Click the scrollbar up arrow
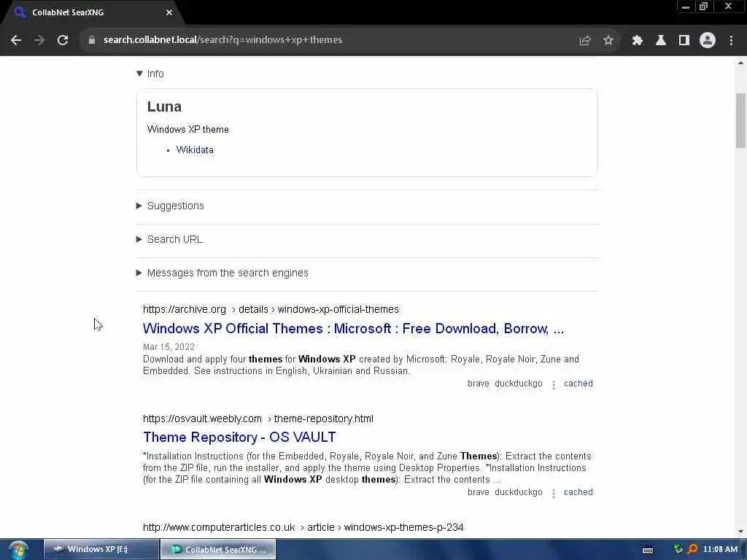 (x=740, y=63)
